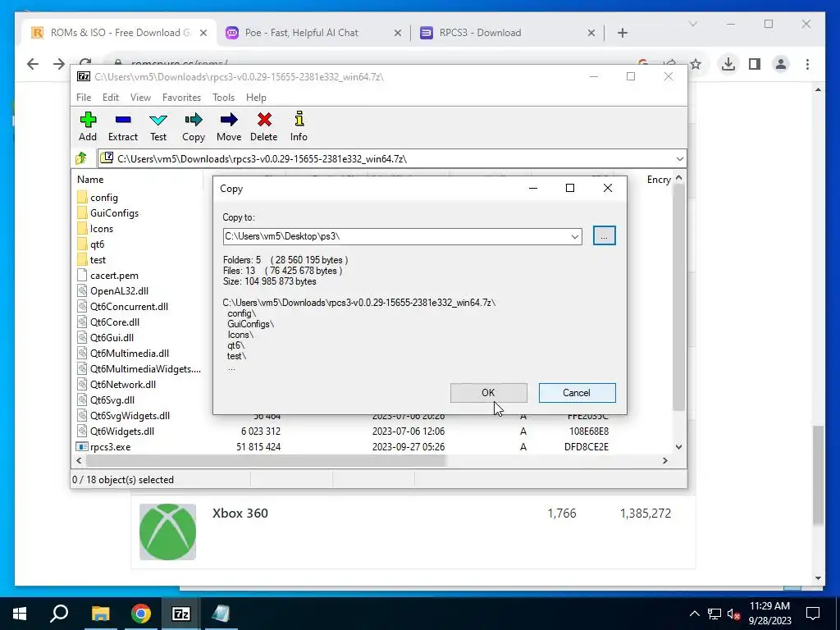Screen dimensions: 840x630
Task: Open a new Chrome tab
Action: (x=623, y=33)
